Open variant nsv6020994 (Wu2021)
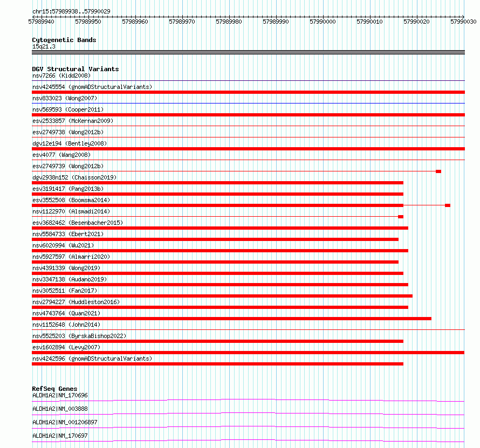 63,245
